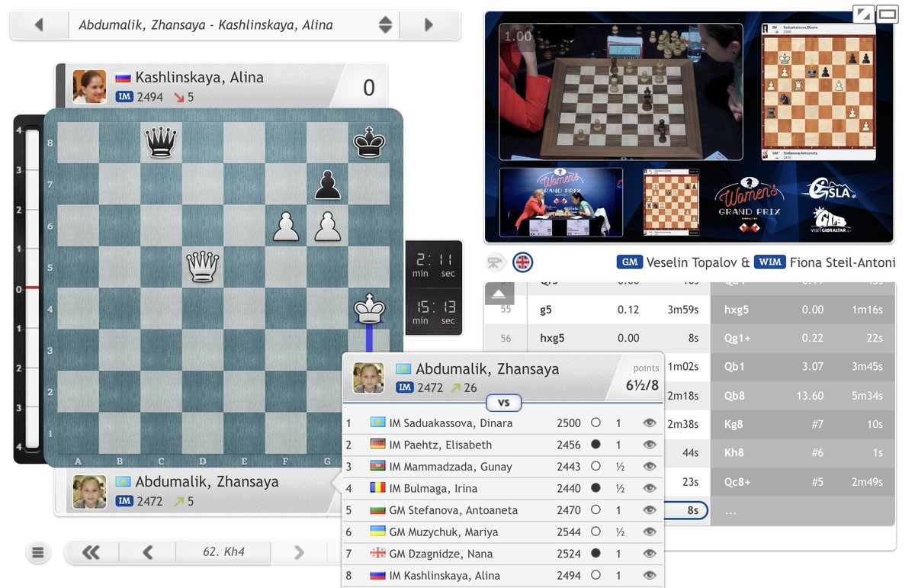Step forward one move with the right chevron

299,553
